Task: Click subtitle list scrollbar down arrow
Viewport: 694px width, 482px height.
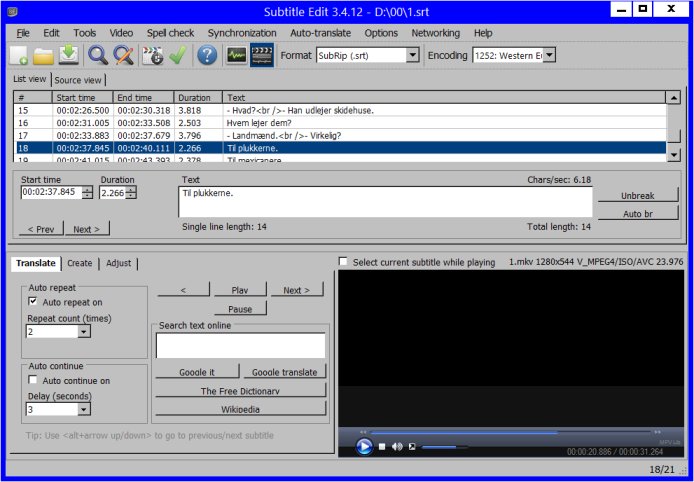Action: [673, 155]
